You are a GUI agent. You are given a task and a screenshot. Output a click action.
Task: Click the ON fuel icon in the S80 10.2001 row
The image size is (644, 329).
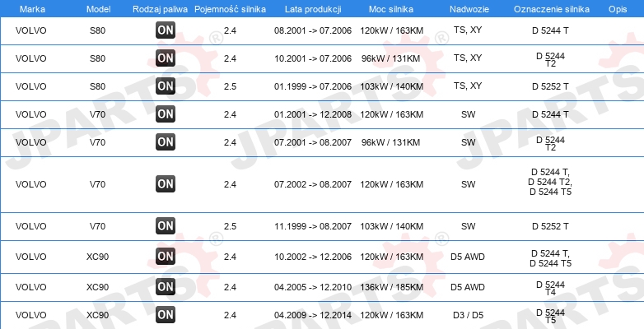166,58
